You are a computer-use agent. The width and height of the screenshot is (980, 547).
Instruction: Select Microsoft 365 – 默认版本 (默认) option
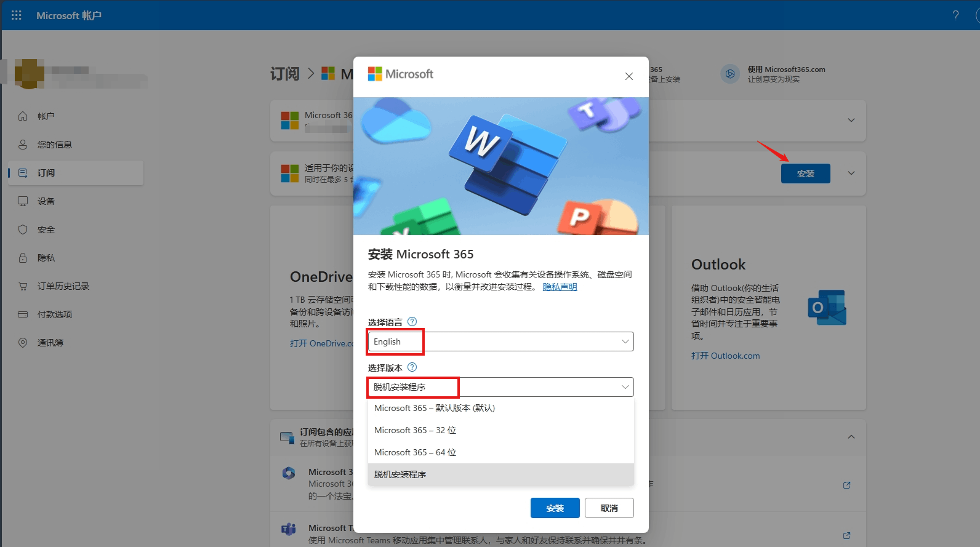click(500, 408)
